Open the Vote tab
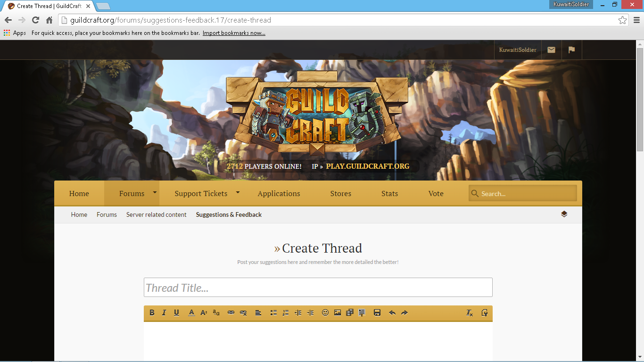The width and height of the screenshot is (644, 362). [436, 193]
